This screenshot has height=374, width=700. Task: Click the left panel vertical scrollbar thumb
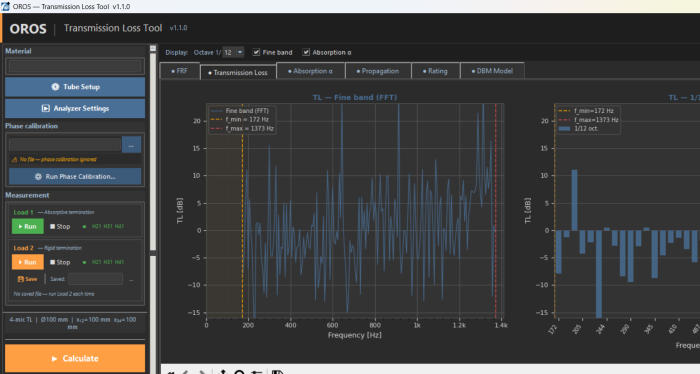153,152
